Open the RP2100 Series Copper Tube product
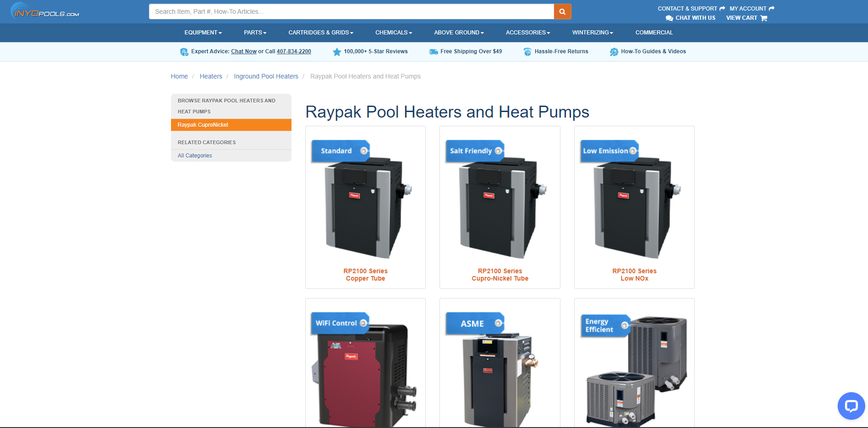 pyautogui.click(x=365, y=275)
